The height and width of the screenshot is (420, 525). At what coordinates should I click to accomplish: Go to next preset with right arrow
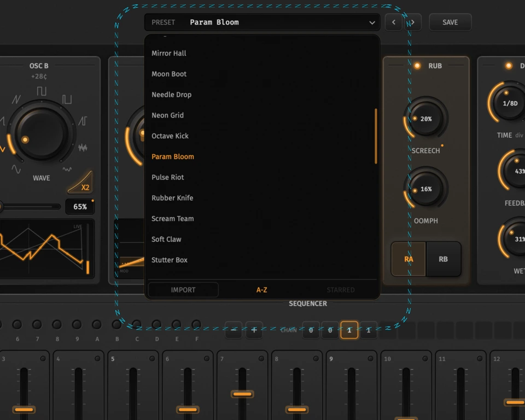click(x=413, y=22)
